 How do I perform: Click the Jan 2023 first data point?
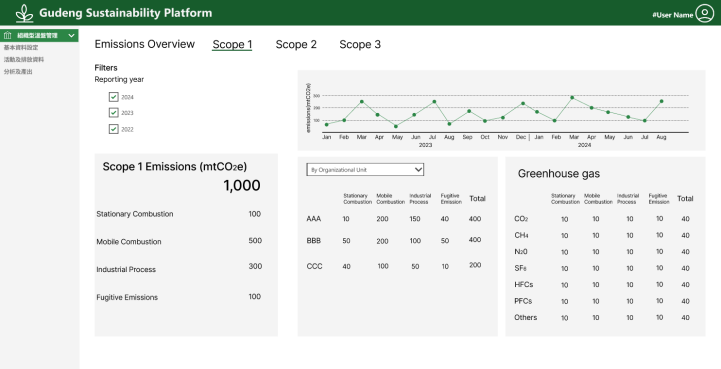(x=326, y=125)
